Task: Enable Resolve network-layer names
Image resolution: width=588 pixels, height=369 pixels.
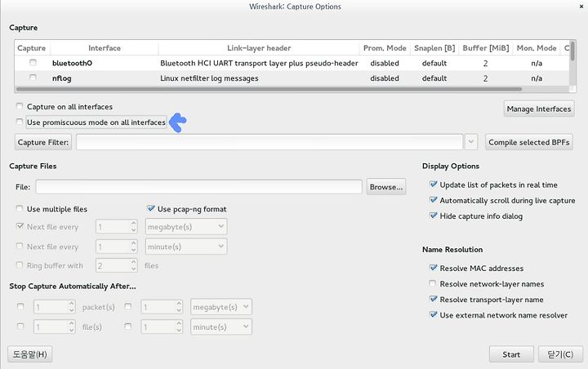Action: click(x=433, y=283)
